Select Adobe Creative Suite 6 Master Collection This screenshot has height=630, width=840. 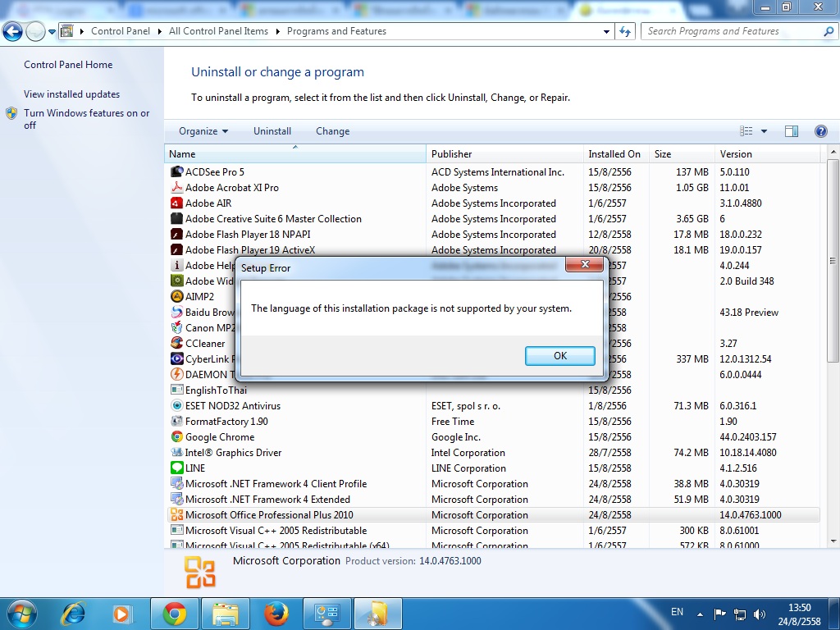[x=273, y=218]
